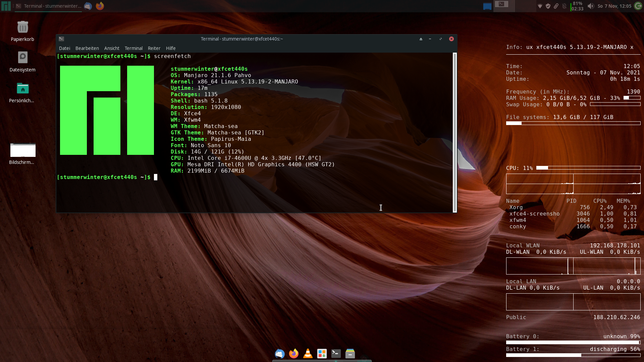Launch a new terminal from the dock

(336, 354)
